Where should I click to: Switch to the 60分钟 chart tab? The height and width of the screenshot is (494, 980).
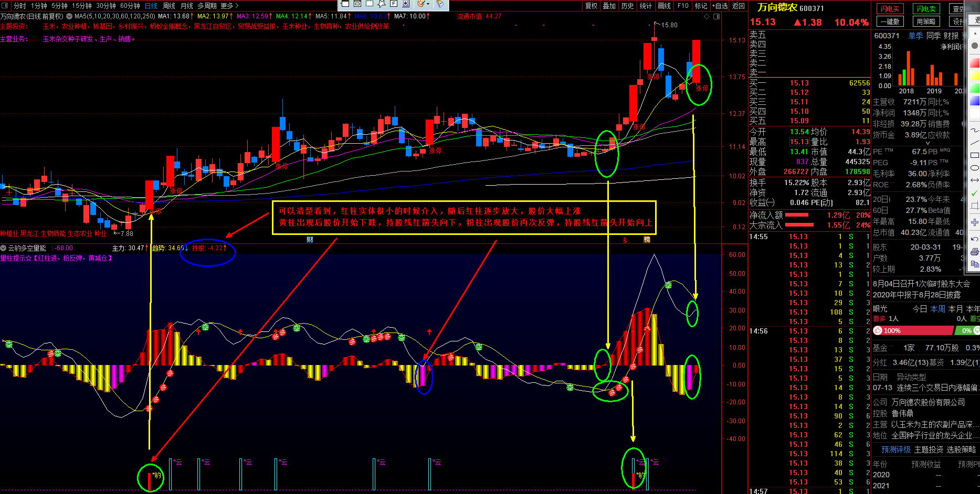130,6
